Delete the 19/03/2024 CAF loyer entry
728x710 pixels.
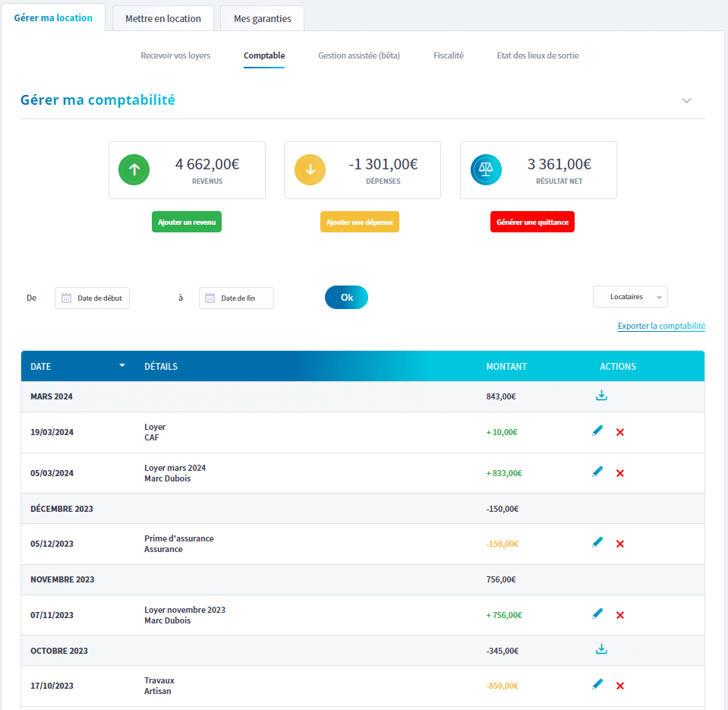pyautogui.click(x=620, y=432)
